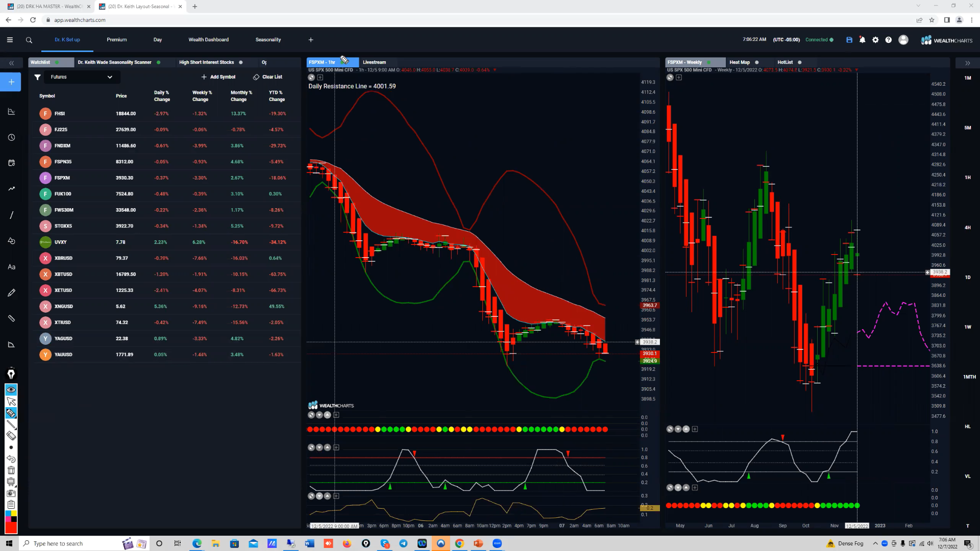Add a new workspace tab with plus
This screenshot has height=551, width=980.
tap(311, 40)
